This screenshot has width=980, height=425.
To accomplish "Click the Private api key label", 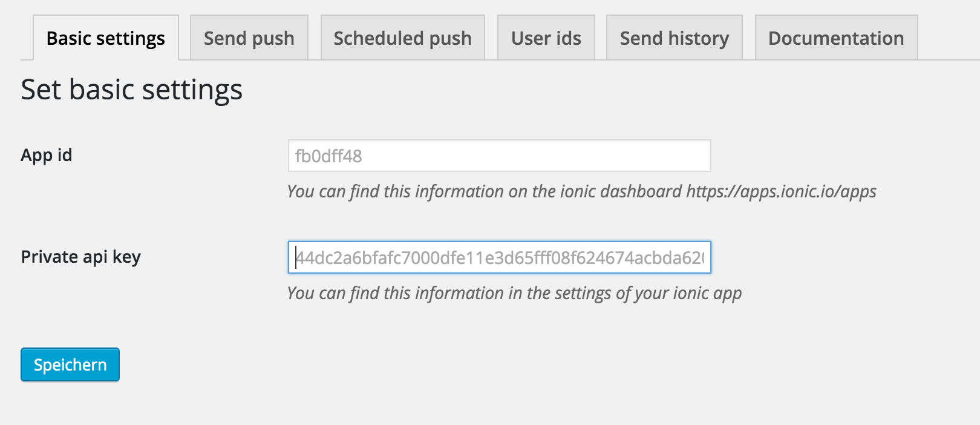I will click(x=81, y=257).
